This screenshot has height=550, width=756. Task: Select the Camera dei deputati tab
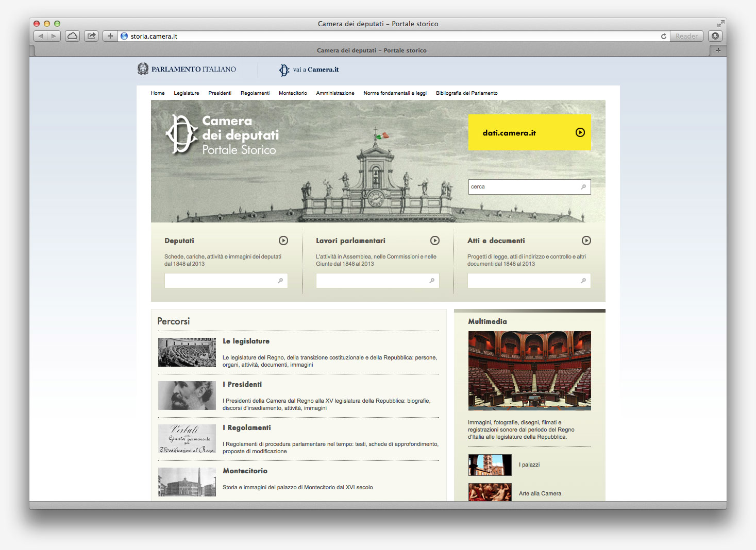tap(372, 50)
